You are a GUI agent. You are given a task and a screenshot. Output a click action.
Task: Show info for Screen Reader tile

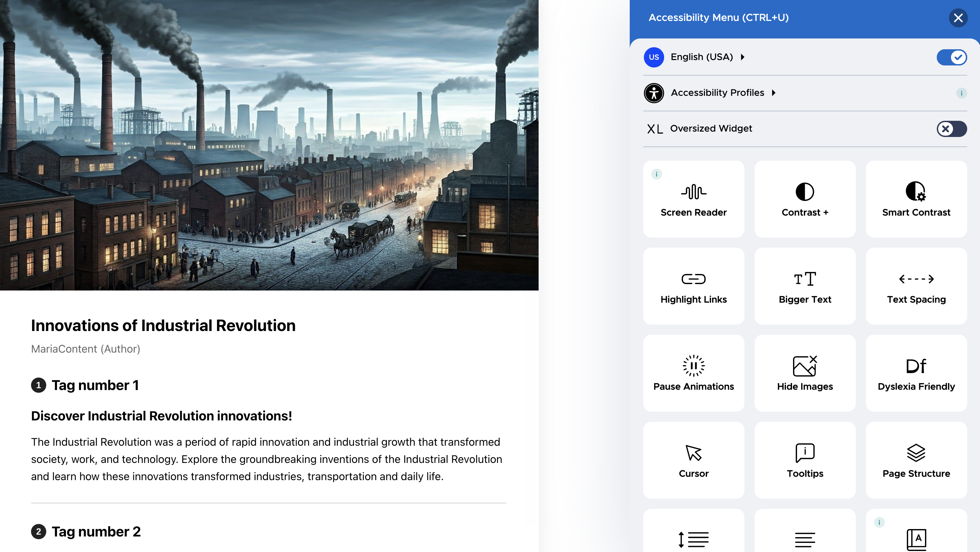[x=656, y=174]
